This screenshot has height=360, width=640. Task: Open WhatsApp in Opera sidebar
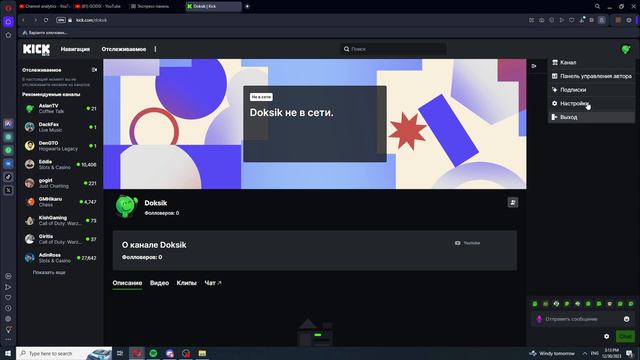(8, 150)
